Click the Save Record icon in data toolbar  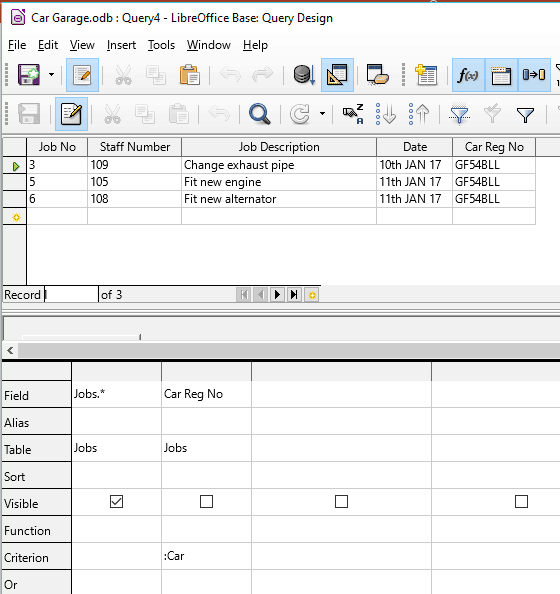(29, 114)
